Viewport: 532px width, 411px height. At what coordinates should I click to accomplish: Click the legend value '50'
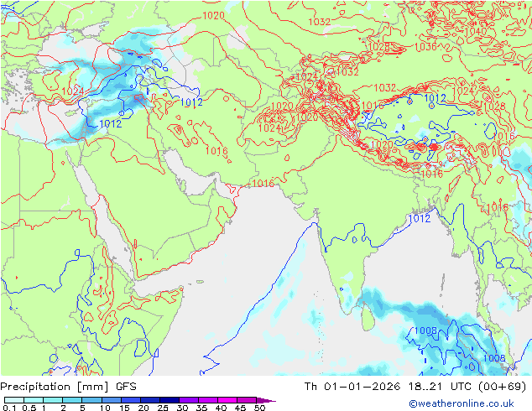pos(259,408)
